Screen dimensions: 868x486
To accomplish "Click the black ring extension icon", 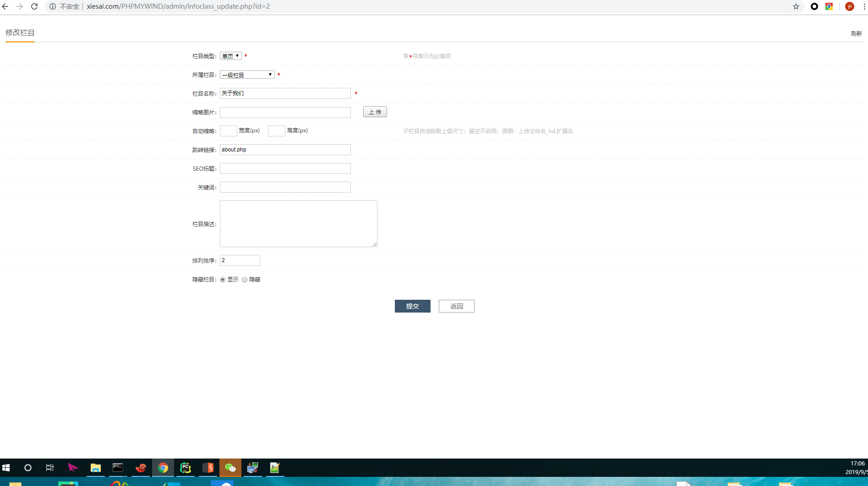I will point(814,6).
